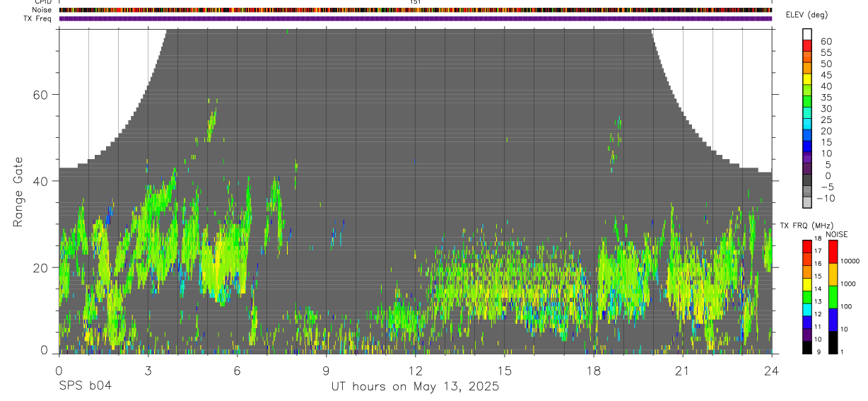Click the orange-yellow swatch in NOISE legend
Viewport: 868px width, 401px height.
833,274
